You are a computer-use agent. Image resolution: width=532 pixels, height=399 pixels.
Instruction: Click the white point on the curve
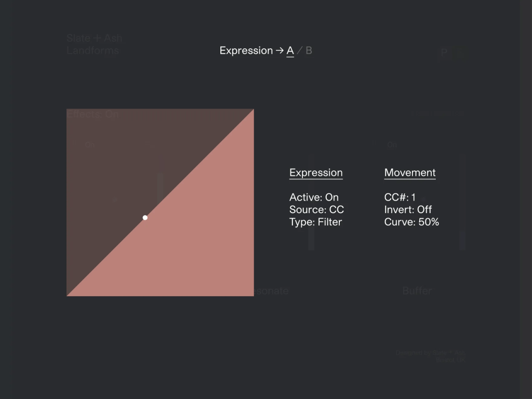pyautogui.click(x=145, y=218)
